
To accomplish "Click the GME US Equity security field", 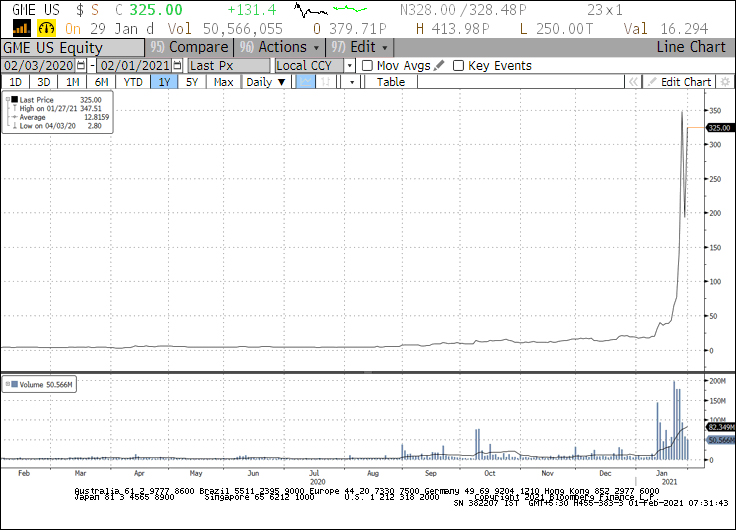I will click(x=73, y=48).
